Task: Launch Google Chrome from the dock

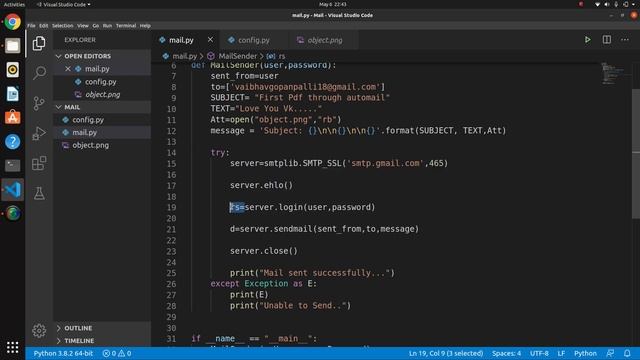Action: tap(12, 22)
